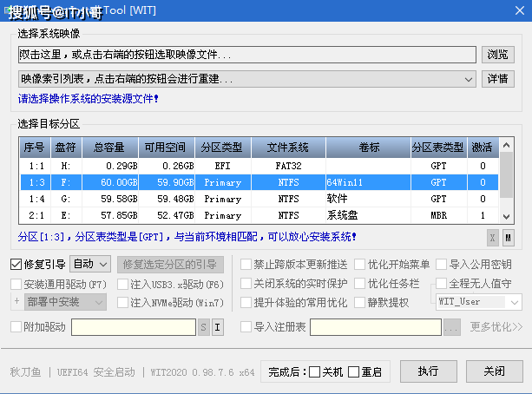
Task: Click the partition list scrollbar thumb
Action: 506,174
